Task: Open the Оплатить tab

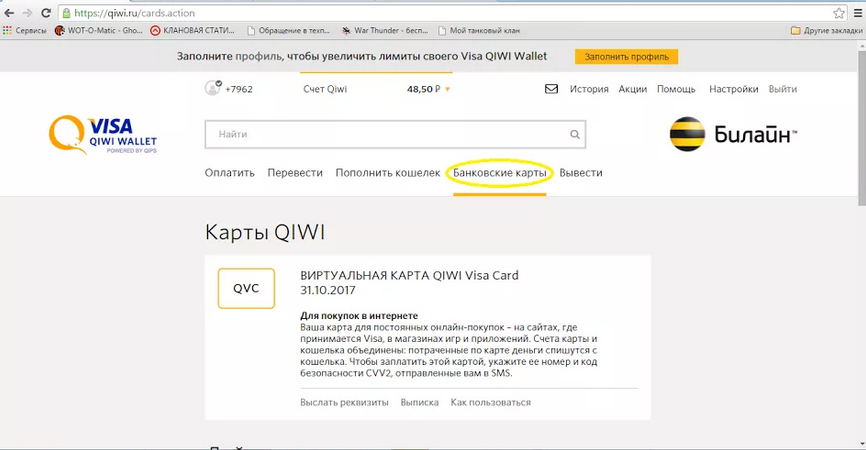Action: [x=230, y=173]
